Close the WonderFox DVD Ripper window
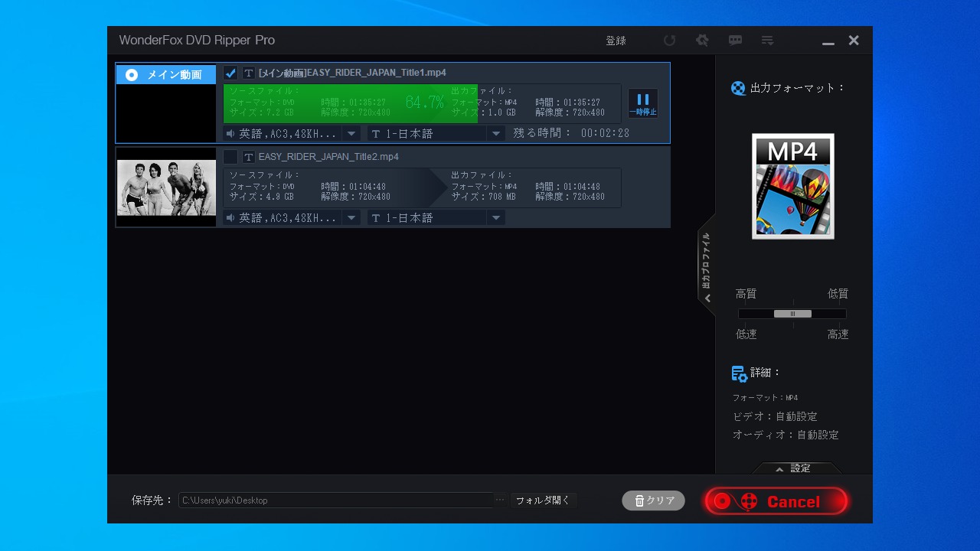Image resolution: width=980 pixels, height=551 pixels. (x=854, y=41)
